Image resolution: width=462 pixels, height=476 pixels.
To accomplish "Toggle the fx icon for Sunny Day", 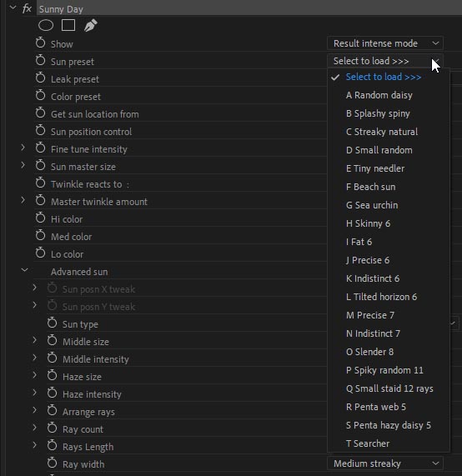I will pos(27,8).
